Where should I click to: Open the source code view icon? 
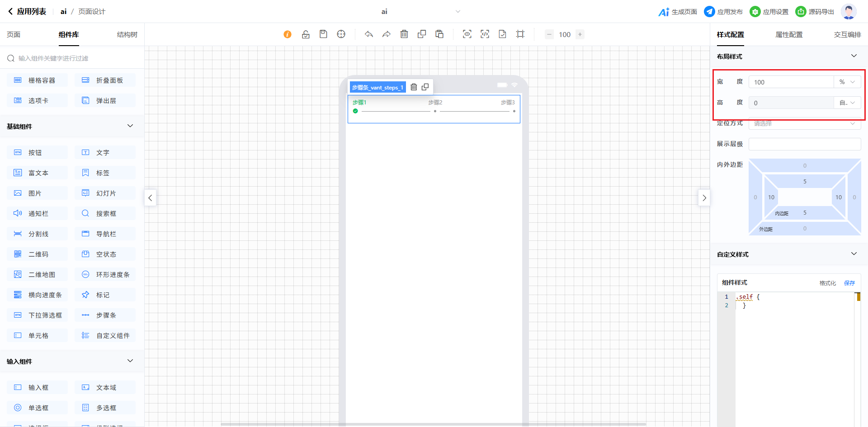(485, 34)
